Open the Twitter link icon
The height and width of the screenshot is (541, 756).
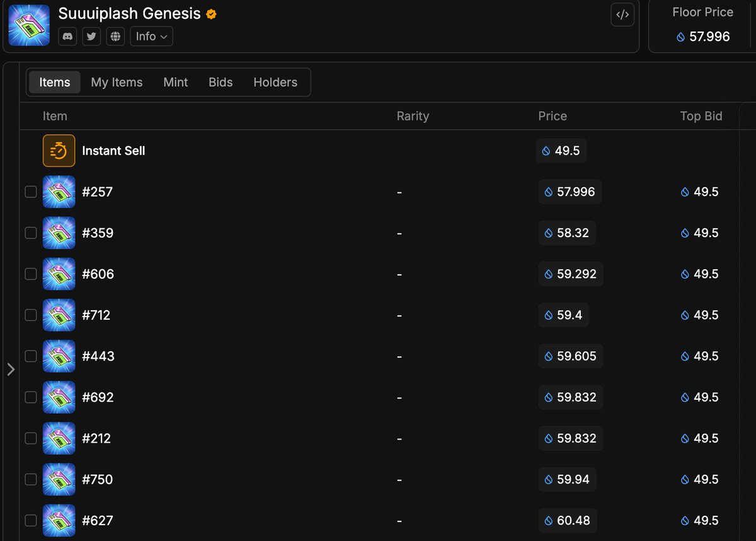(x=91, y=37)
